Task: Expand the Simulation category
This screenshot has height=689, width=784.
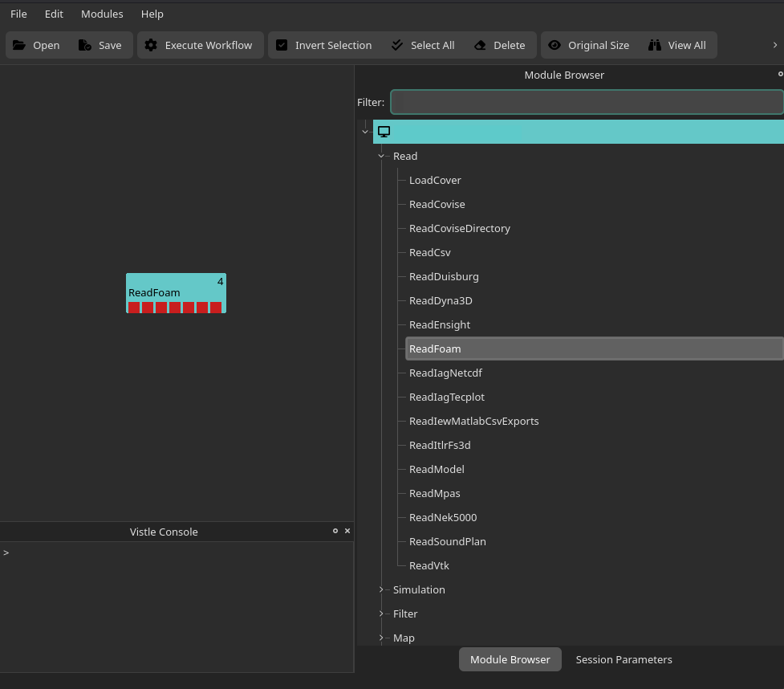Action: (381, 589)
